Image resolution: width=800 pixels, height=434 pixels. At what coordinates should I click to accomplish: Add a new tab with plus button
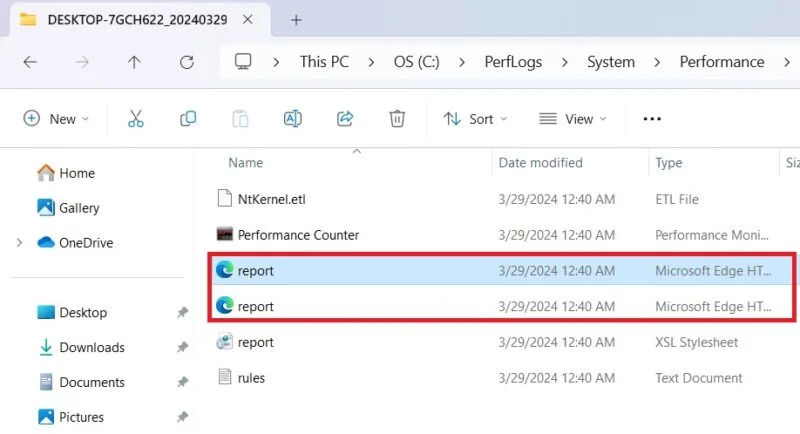pyautogui.click(x=296, y=19)
